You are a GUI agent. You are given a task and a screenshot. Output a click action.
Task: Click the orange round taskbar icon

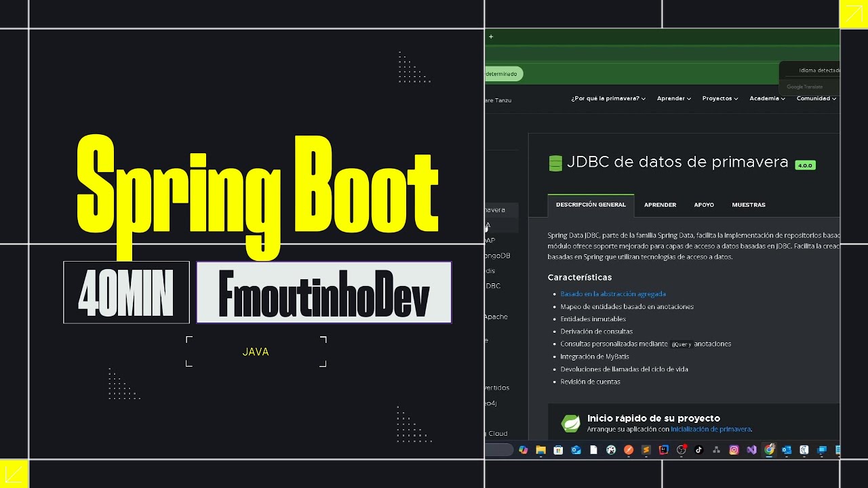click(x=629, y=450)
